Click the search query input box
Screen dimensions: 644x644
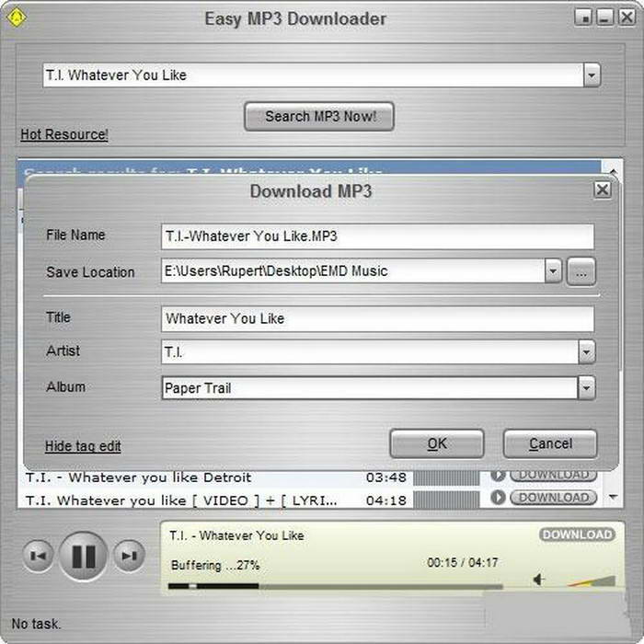coord(314,75)
